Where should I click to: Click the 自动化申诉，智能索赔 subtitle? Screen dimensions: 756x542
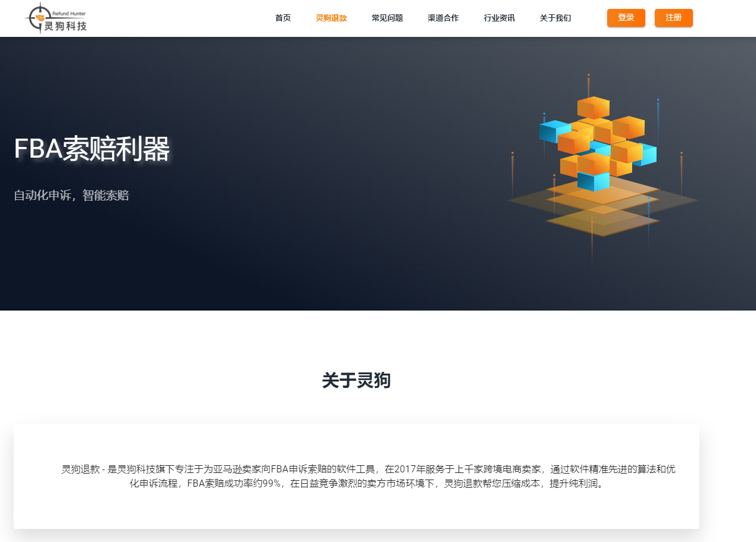point(71,195)
